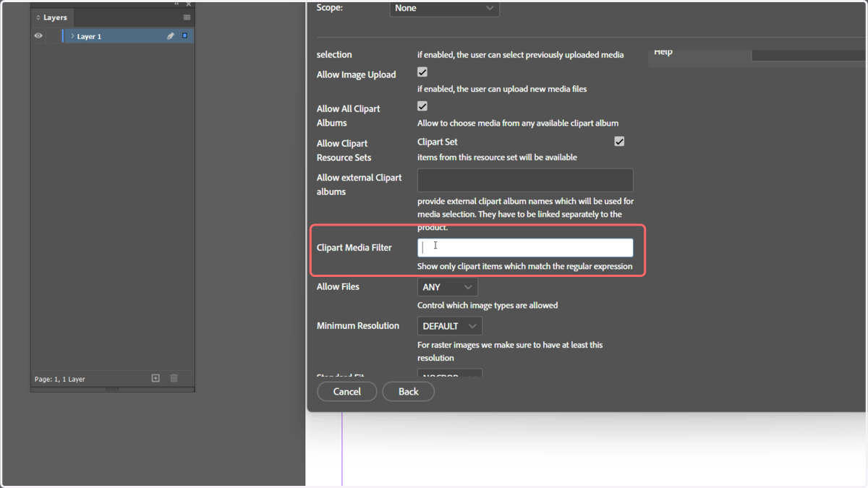Open the Allow Files dropdown set to ANY
The width and height of the screenshot is (868, 488).
pos(448,287)
